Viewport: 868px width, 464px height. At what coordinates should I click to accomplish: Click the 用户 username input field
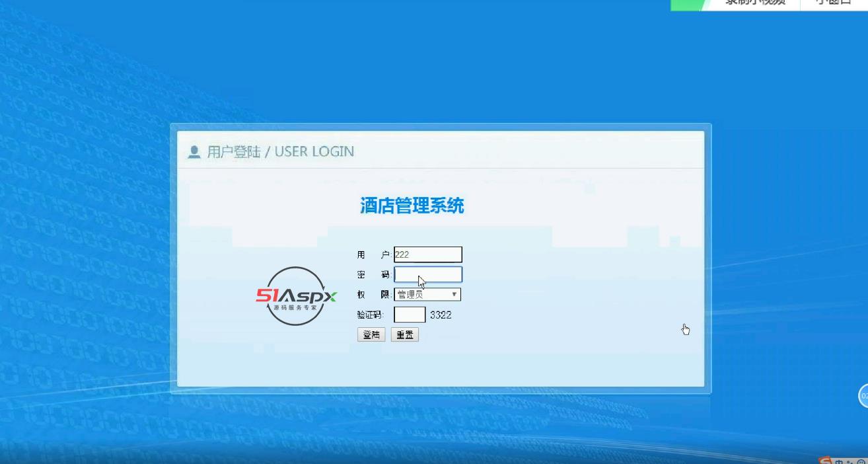[428, 254]
